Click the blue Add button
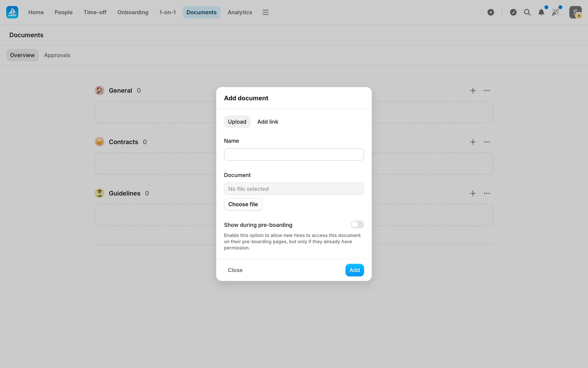Screen dimensions: 588x368 coord(354,270)
